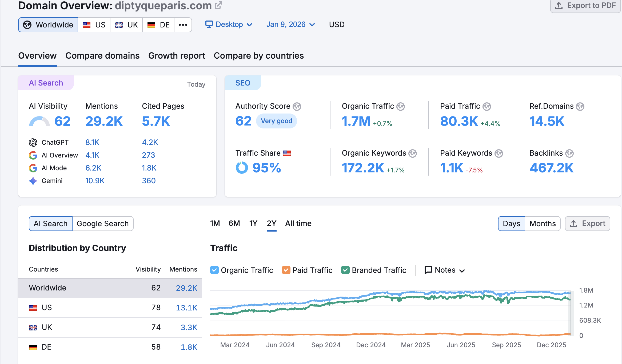
Task: Click the 13.1K mentions for US row
Action: (186, 308)
